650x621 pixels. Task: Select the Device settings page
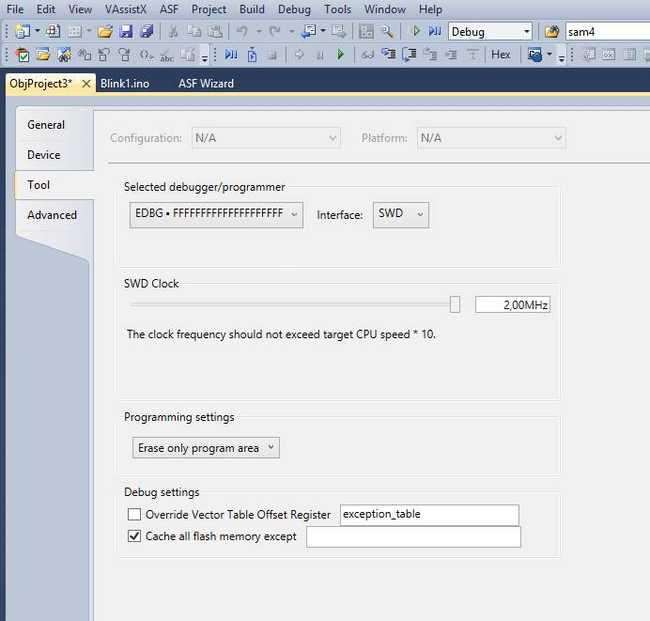tap(44, 155)
